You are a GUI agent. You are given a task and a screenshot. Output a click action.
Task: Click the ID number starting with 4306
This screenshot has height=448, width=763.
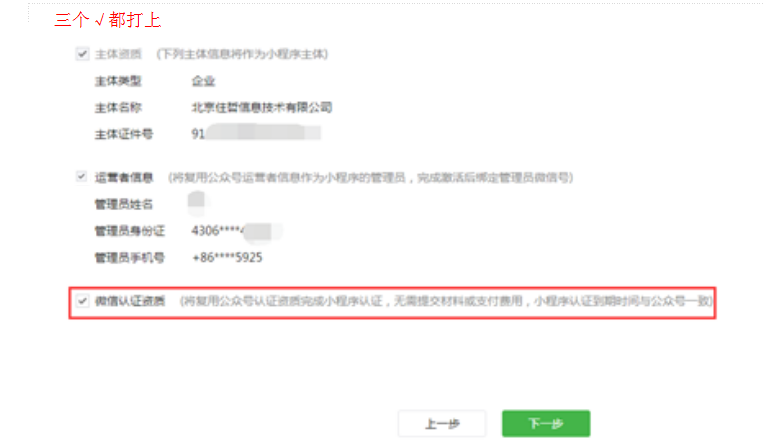coord(236,231)
